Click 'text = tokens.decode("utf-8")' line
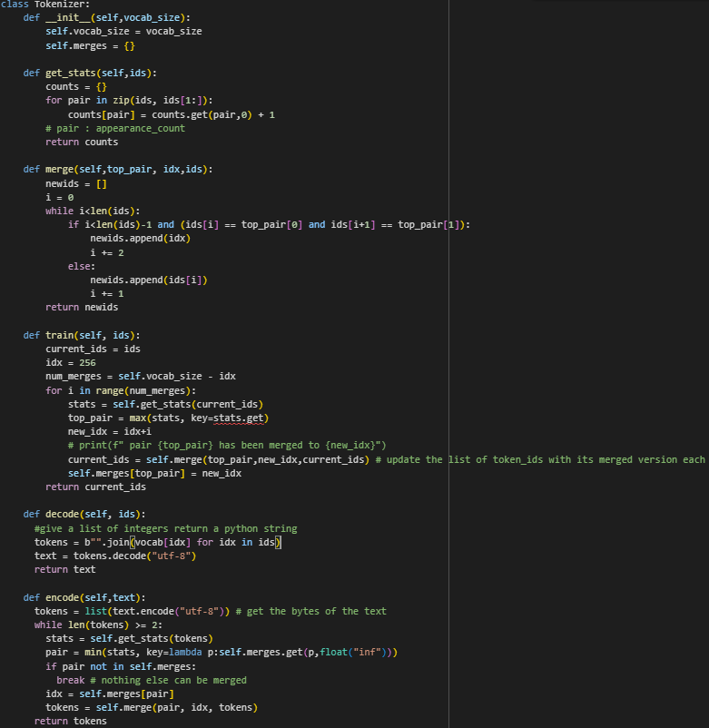709x728 pixels. click(x=115, y=556)
